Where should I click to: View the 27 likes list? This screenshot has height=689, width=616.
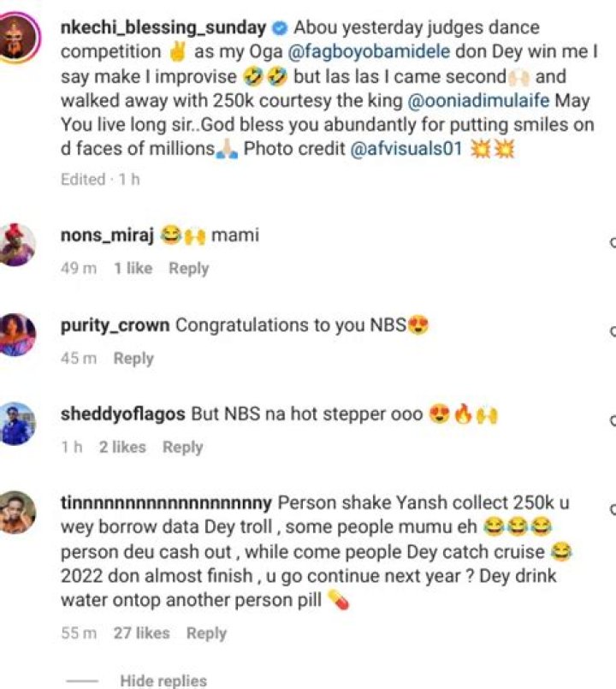pyautogui.click(x=141, y=633)
